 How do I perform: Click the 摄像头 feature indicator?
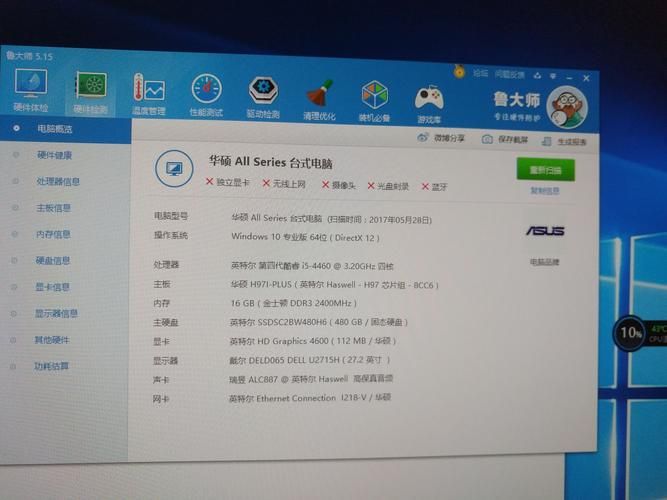coord(339,185)
